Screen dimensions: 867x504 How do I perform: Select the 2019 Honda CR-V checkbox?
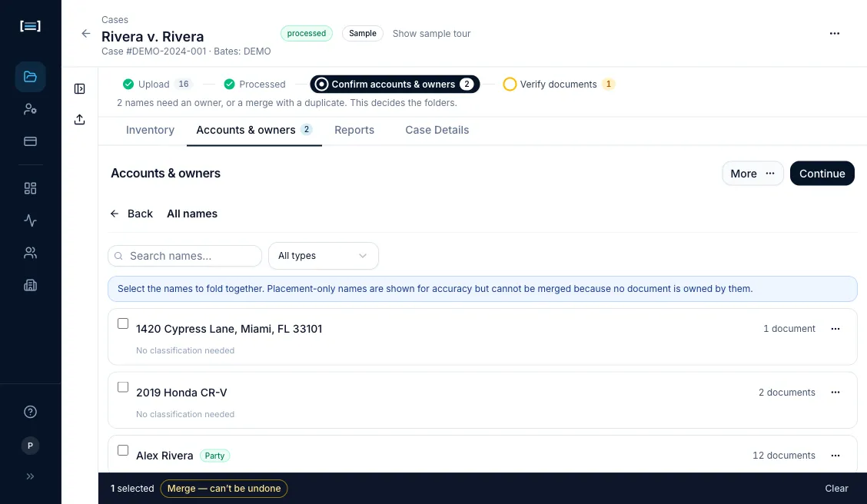123,387
